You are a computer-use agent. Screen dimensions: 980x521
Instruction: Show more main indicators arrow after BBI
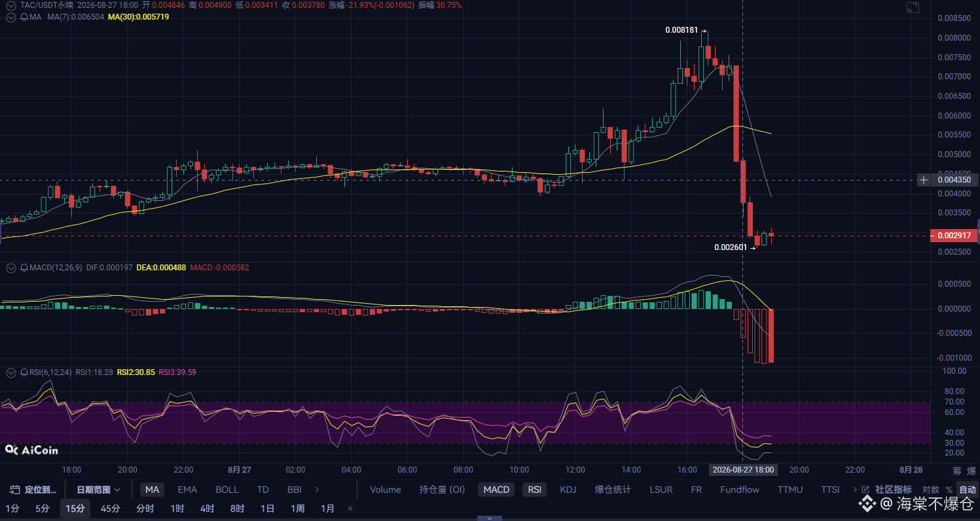click(x=318, y=490)
